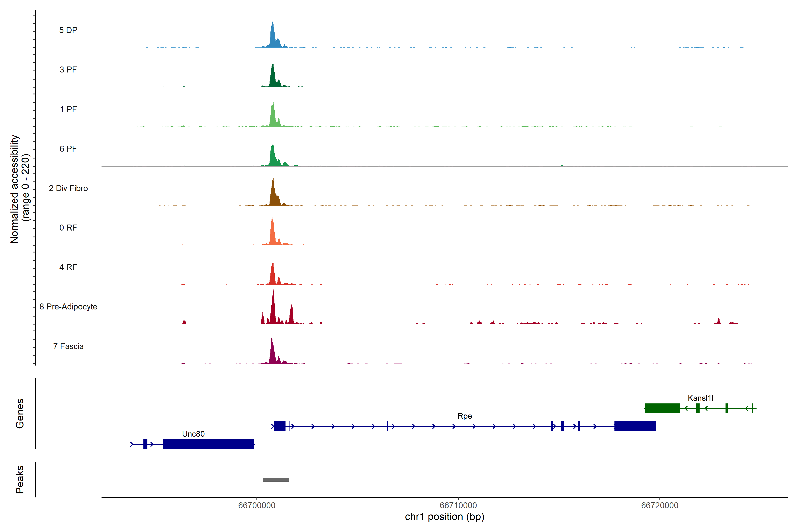Click the Kansl1l gene label
The image size is (798, 532).
pos(700,398)
